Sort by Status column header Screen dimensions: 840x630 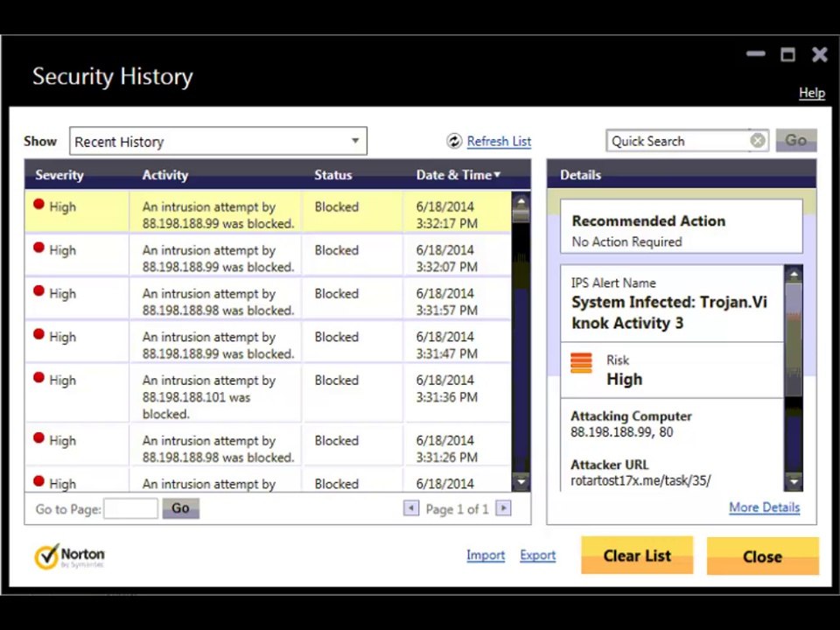coord(333,175)
